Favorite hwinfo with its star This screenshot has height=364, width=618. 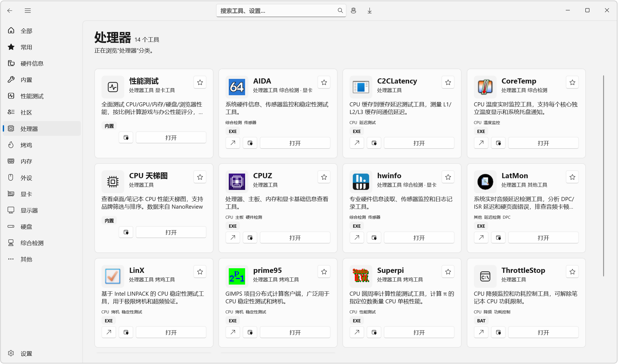point(448,177)
